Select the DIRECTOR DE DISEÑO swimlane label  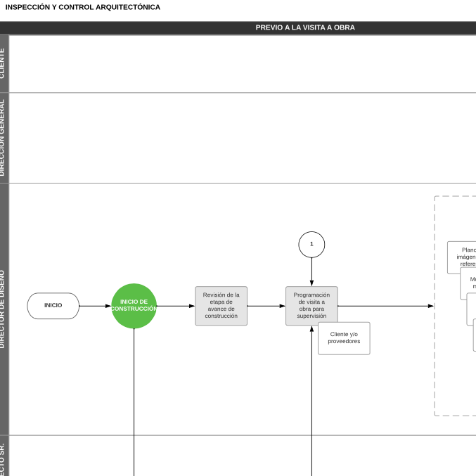[x=4, y=309]
